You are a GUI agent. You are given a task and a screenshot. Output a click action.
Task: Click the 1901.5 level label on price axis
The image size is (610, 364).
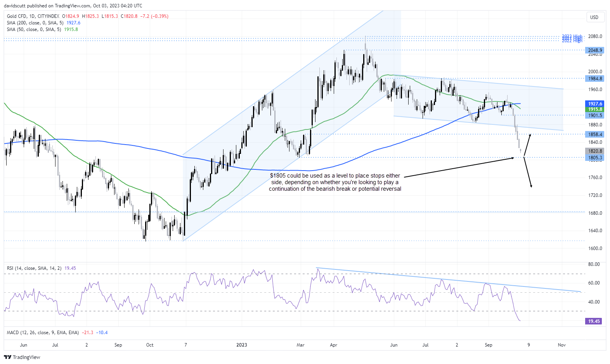(x=594, y=116)
